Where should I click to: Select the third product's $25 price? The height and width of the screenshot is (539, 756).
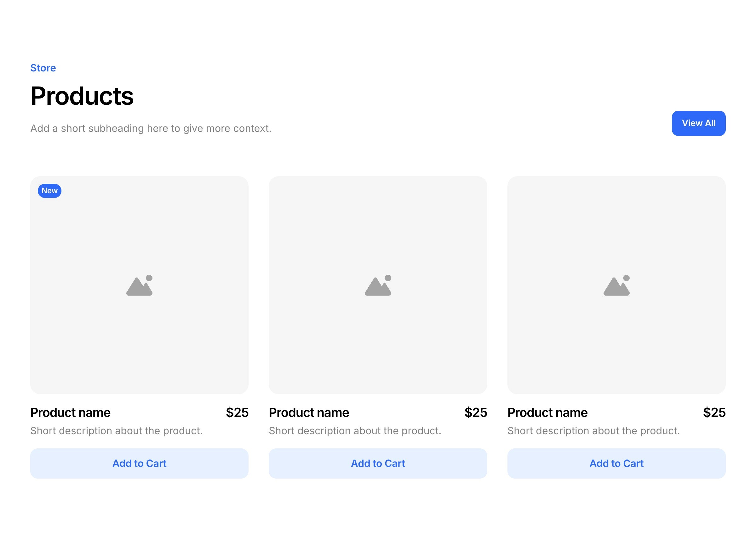(714, 413)
